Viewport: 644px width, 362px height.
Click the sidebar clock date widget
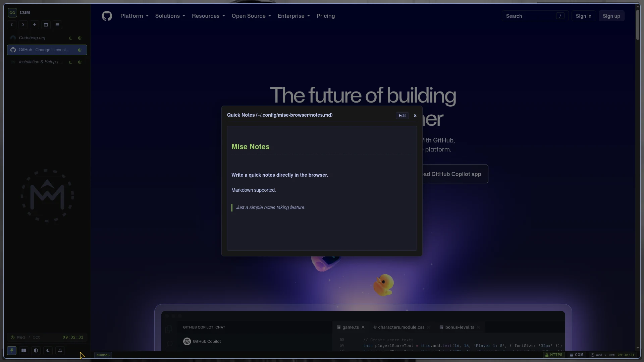pyautogui.click(x=47, y=338)
